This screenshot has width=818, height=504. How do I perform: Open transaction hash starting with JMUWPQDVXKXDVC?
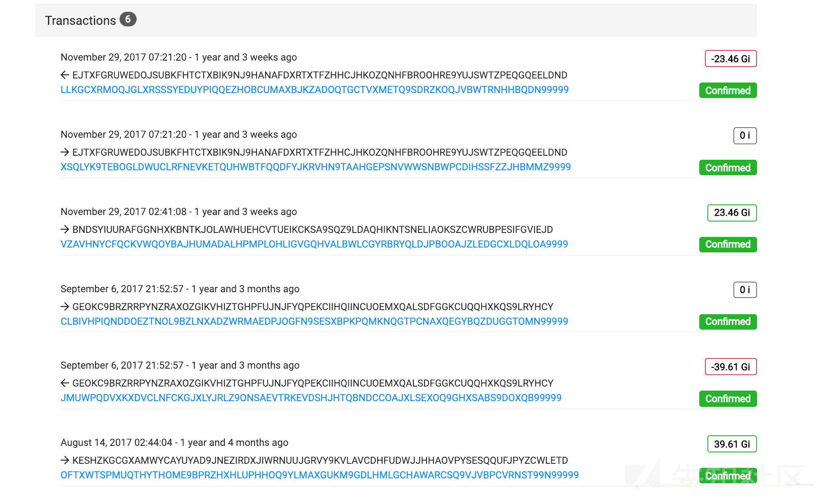tap(311, 398)
